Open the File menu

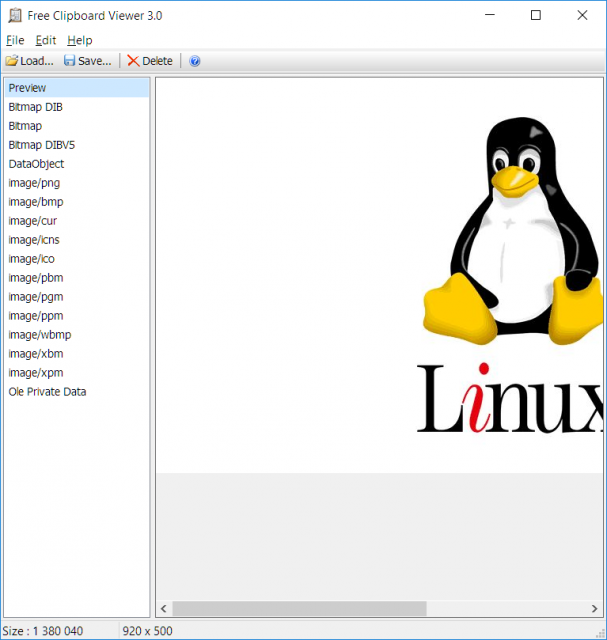tap(15, 40)
